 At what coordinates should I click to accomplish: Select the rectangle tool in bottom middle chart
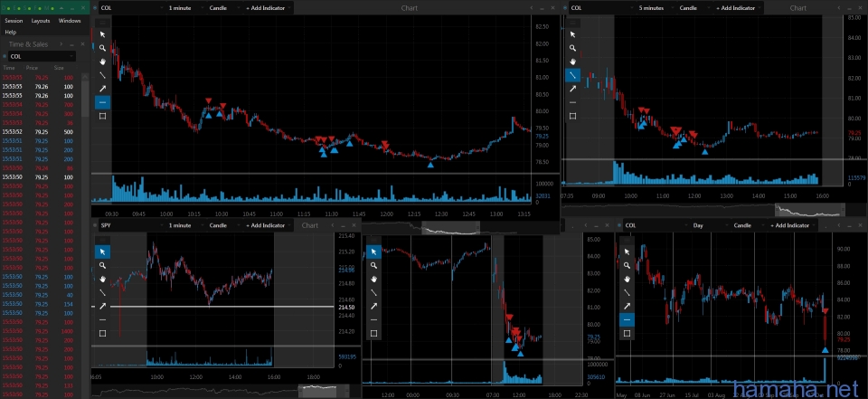373,333
